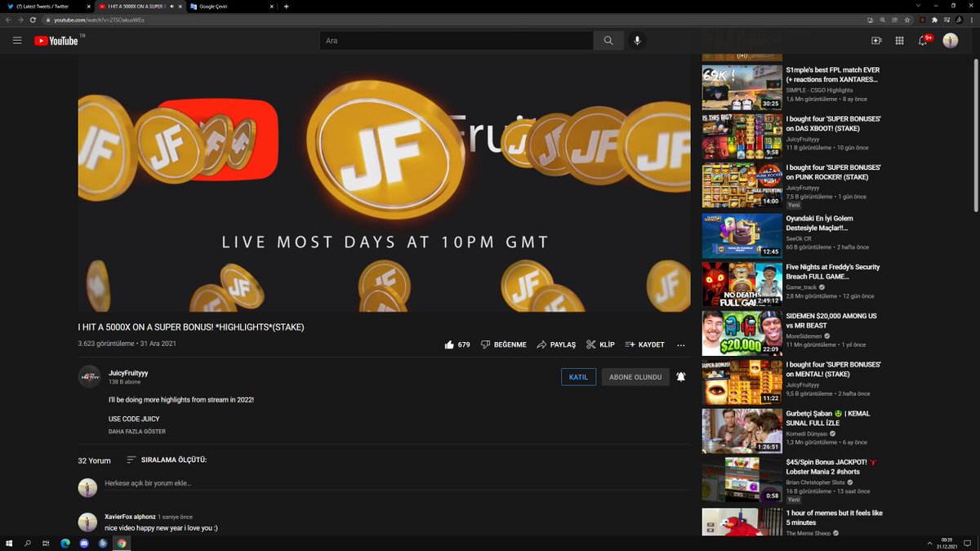Open commenter XavierFox alphonz profile name

pos(130,517)
